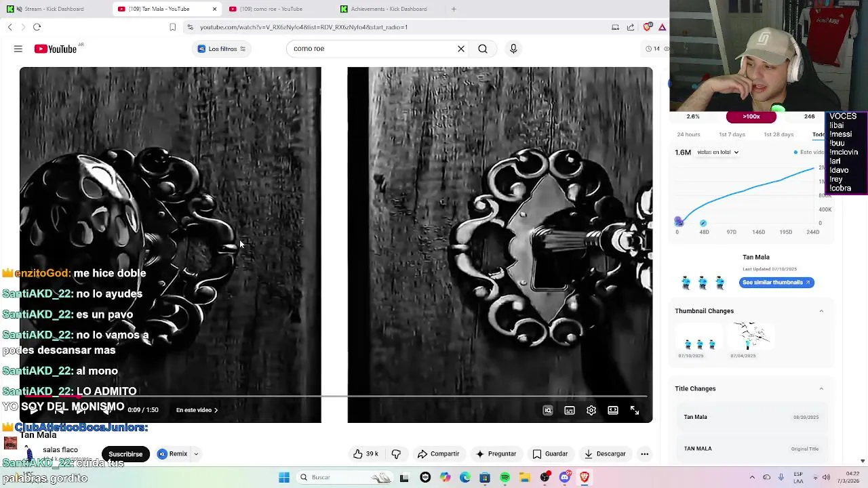The image size is (868, 488).
Task: Go to the YouTube home logo
Action: click(56, 49)
